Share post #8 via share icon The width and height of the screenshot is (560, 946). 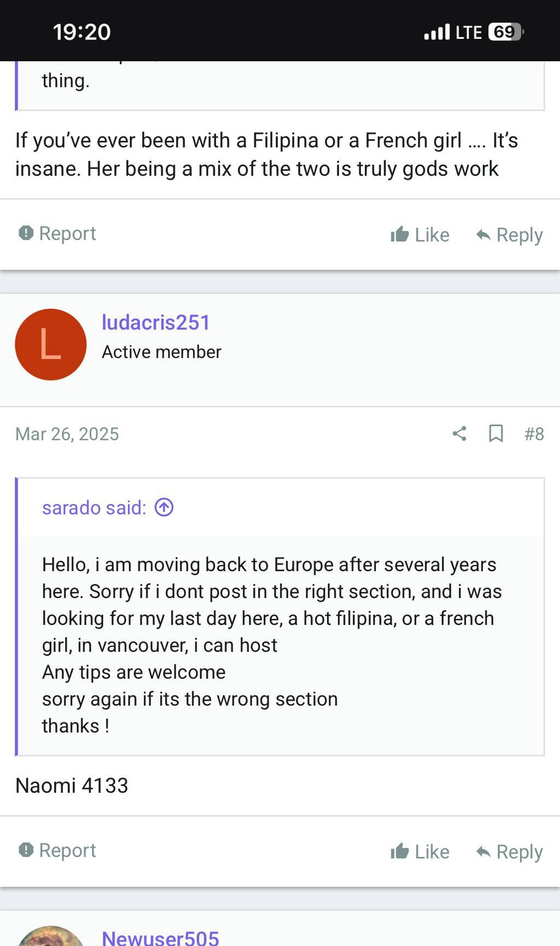pos(459,434)
